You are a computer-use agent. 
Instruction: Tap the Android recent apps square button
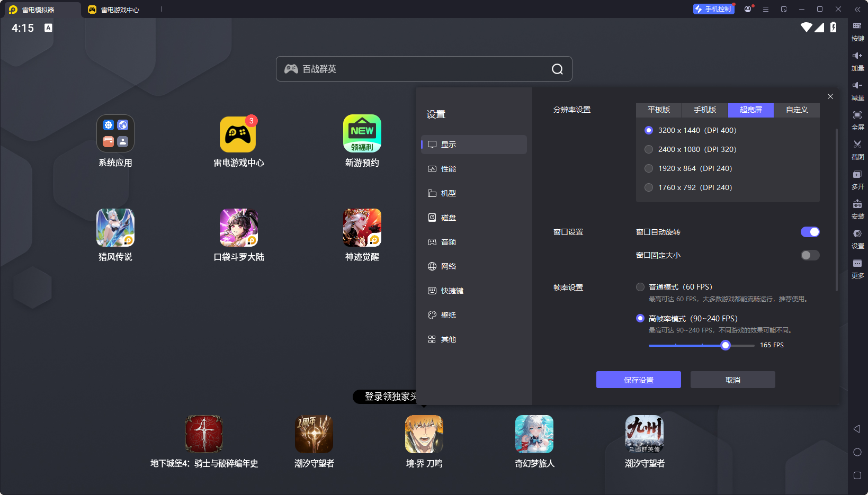pos(857,475)
